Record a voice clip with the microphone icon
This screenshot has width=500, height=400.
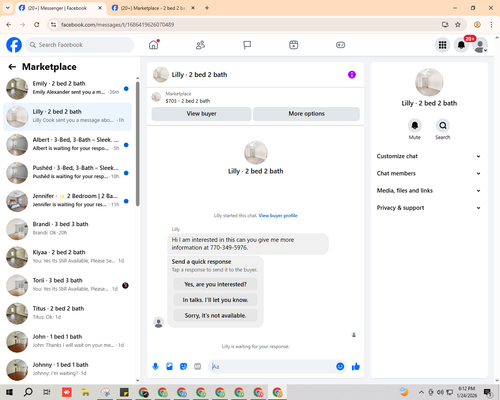pos(155,367)
